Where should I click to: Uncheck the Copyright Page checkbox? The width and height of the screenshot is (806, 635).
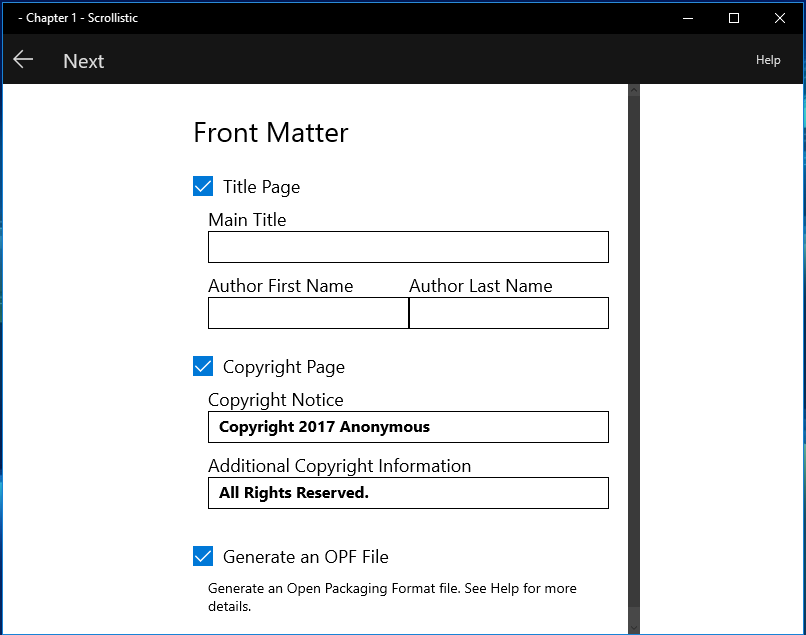pos(203,366)
